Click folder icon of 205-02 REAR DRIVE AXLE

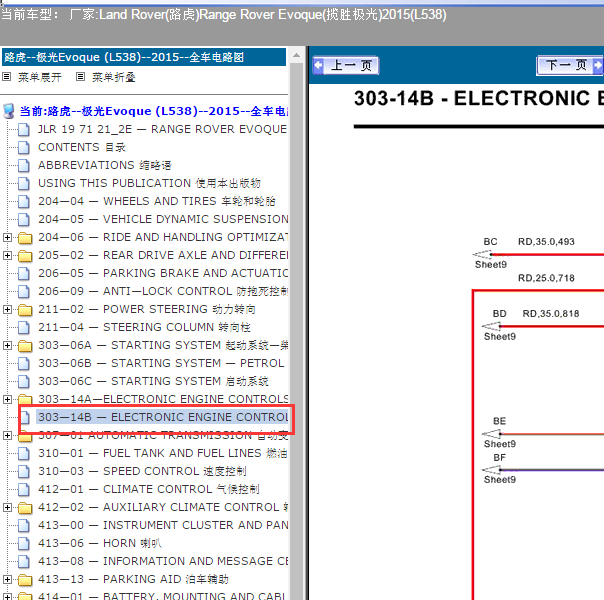pyautogui.click(x=25, y=256)
